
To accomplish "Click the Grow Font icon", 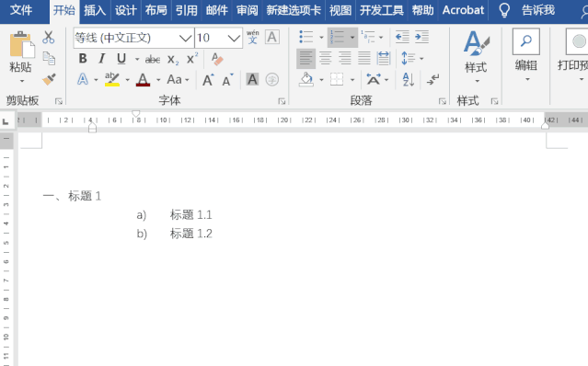I will (x=208, y=80).
